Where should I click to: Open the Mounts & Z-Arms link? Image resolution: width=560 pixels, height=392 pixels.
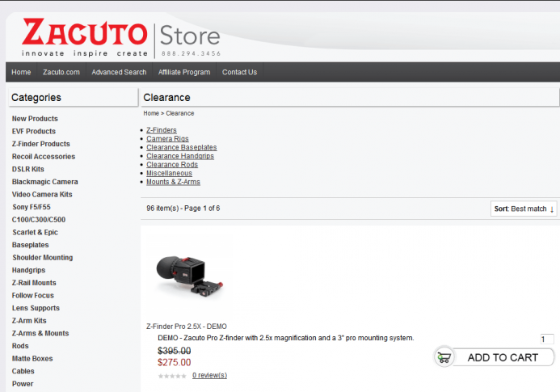click(173, 182)
